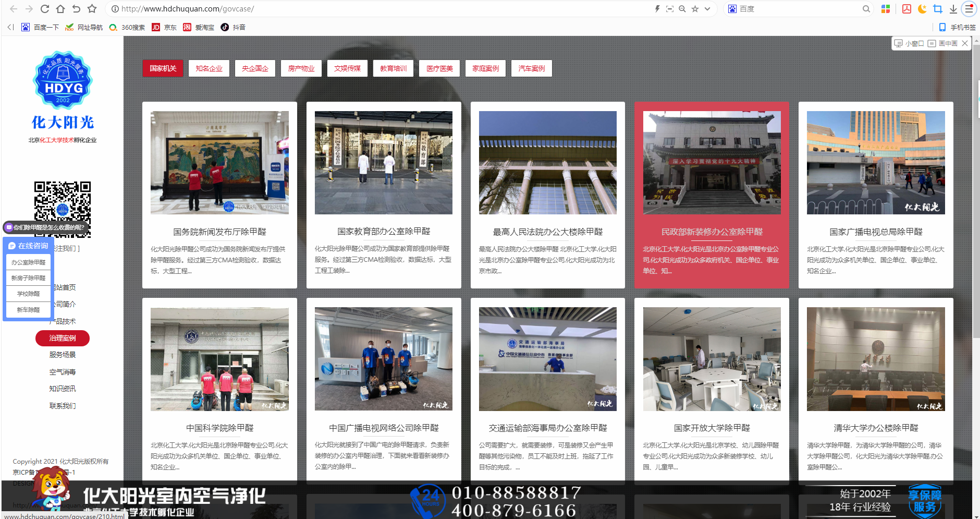Open the downloads arrow icon
The height and width of the screenshot is (519, 980).
pos(953,9)
